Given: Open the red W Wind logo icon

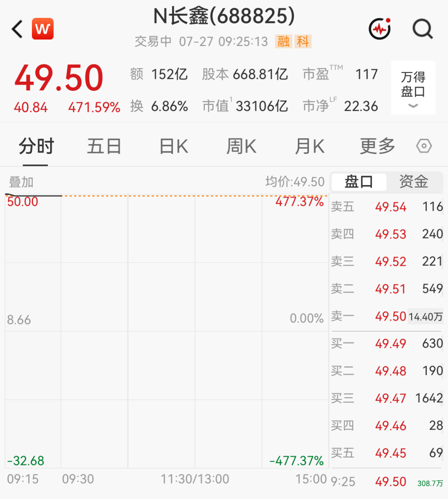Looking at the screenshot, I should [43, 29].
